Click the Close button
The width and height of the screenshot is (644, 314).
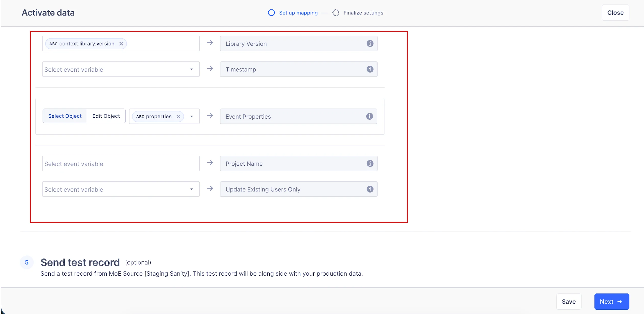click(615, 13)
